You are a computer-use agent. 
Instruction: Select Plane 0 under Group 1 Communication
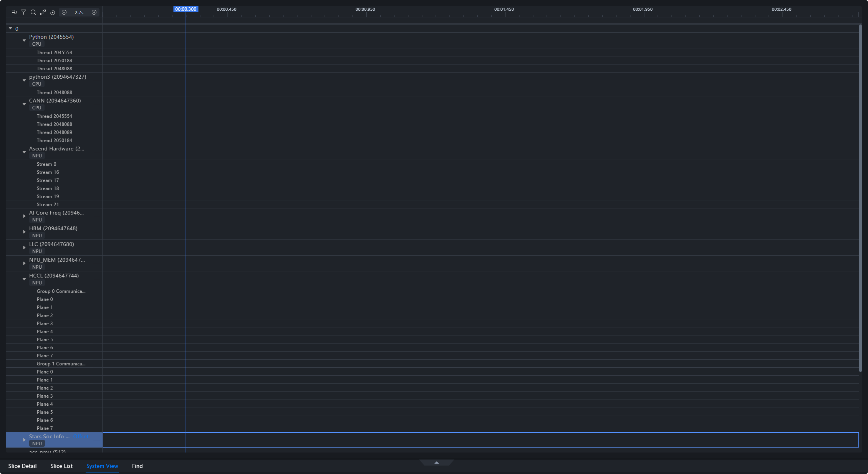click(54, 372)
